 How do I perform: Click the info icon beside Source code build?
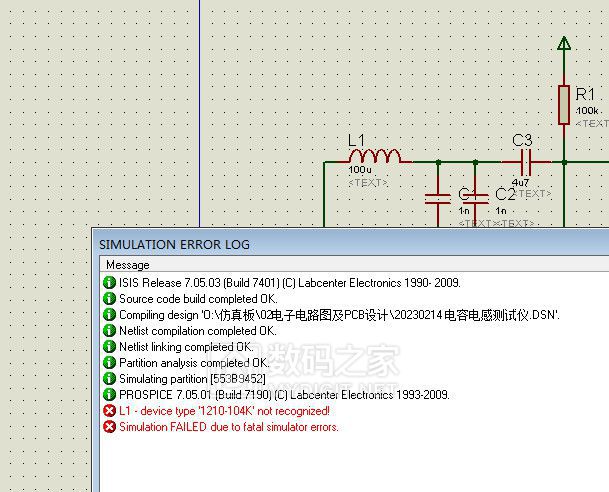(110, 299)
